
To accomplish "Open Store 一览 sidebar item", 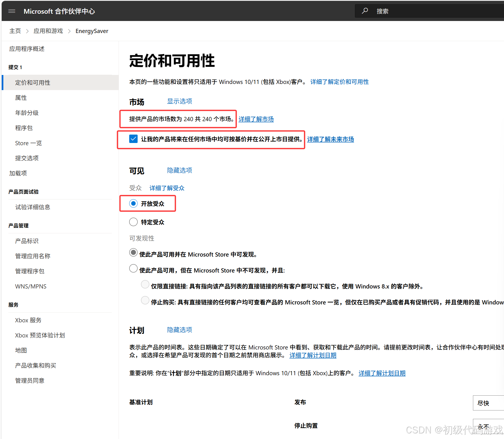I will 28,143.
